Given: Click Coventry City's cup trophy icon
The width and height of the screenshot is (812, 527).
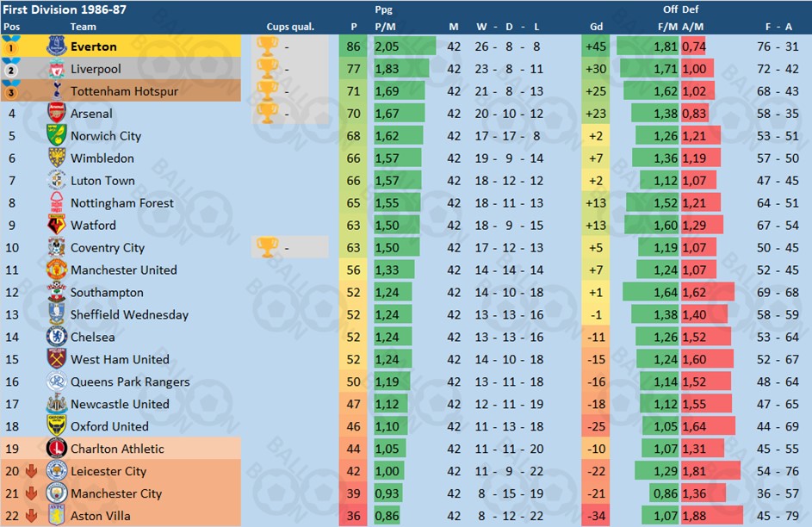Looking at the screenshot, I should click(267, 247).
